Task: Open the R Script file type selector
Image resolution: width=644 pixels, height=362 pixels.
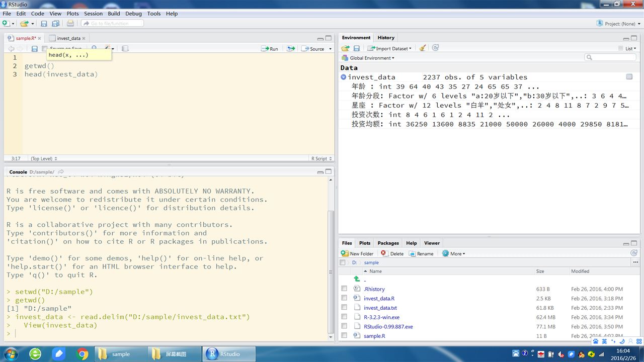Action: (321, 158)
